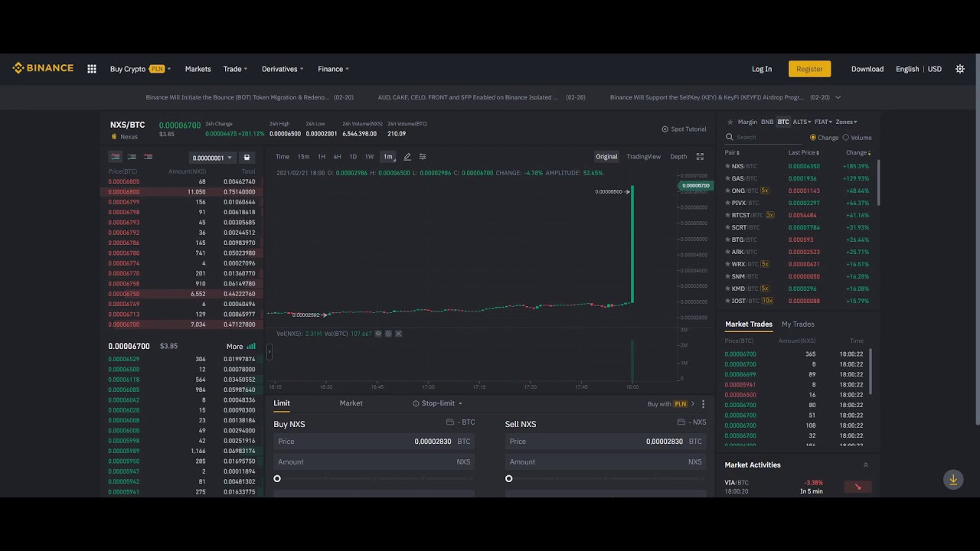
Task: Click the Register button
Action: coord(809,69)
